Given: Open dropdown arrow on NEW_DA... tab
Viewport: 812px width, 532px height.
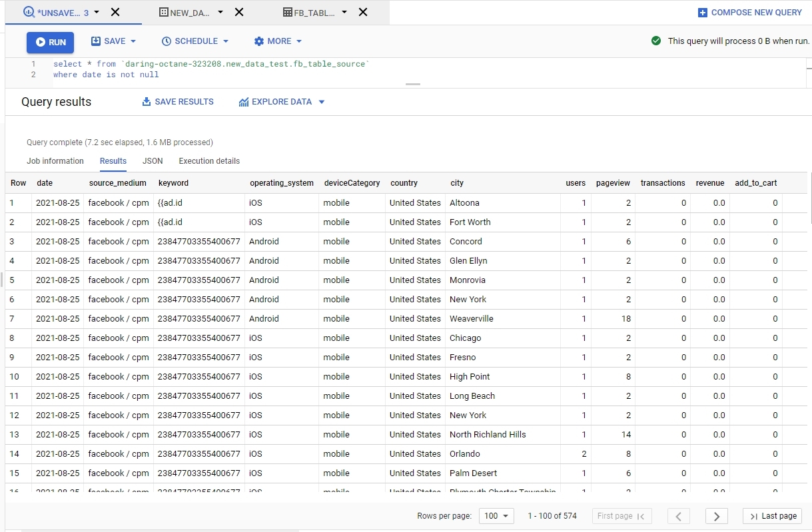Looking at the screenshot, I should click(x=220, y=12).
